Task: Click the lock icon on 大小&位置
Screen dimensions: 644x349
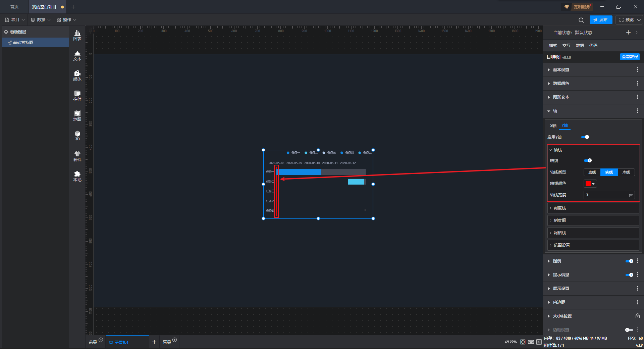Action: [x=637, y=316]
